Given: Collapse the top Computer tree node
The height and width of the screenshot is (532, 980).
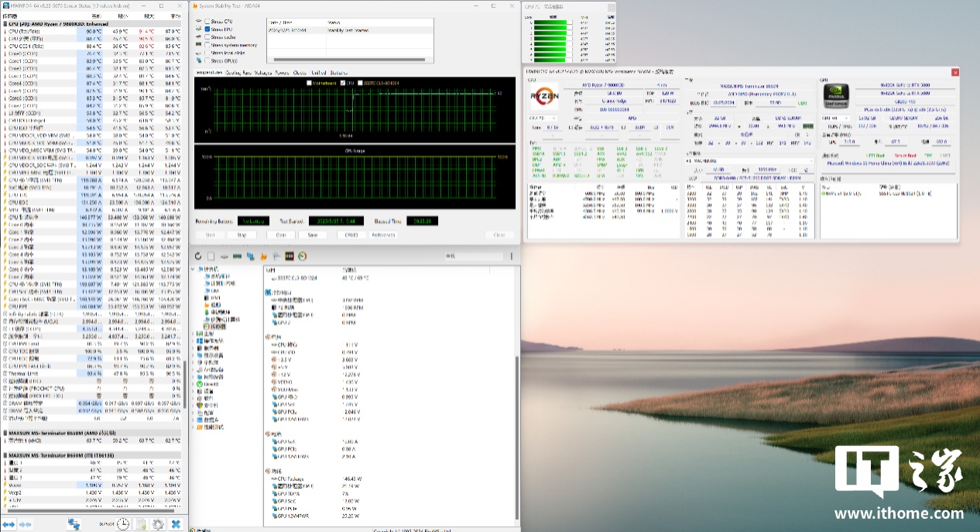Looking at the screenshot, I should tap(194, 269).
